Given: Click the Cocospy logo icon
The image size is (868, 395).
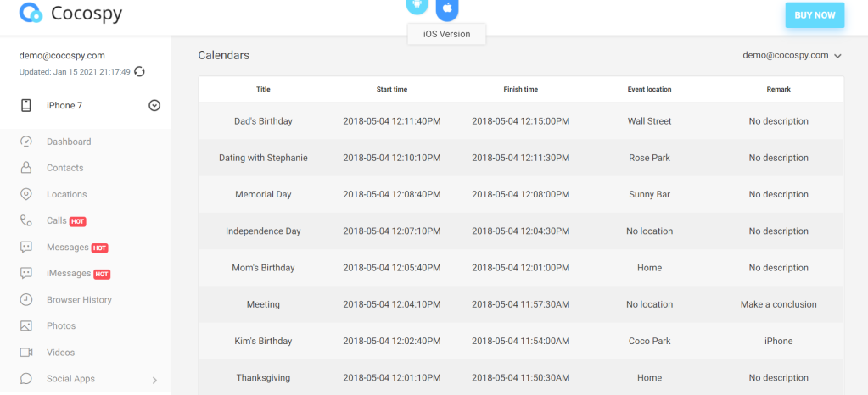Looking at the screenshot, I should pyautogui.click(x=31, y=13).
